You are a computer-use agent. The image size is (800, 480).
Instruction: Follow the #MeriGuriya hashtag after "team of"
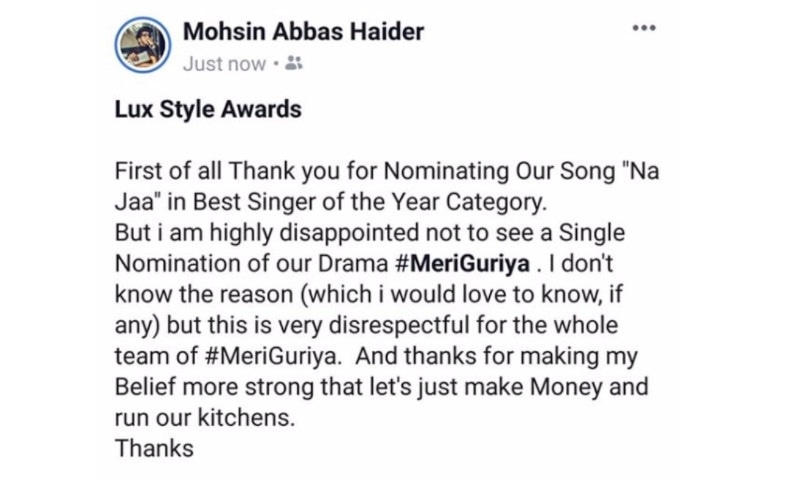[272, 356]
